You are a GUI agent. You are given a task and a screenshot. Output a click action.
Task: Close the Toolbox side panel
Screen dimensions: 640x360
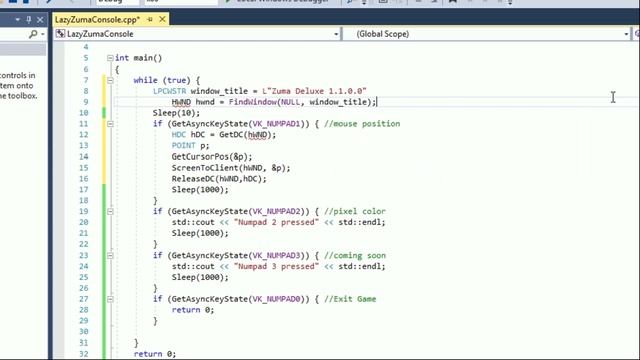tap(40, 20)
